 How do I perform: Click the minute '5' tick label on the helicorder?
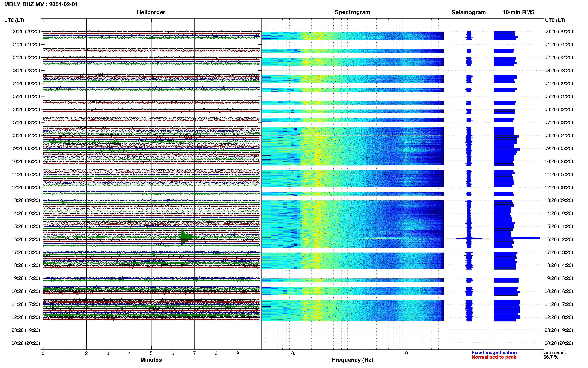(151, 353)
